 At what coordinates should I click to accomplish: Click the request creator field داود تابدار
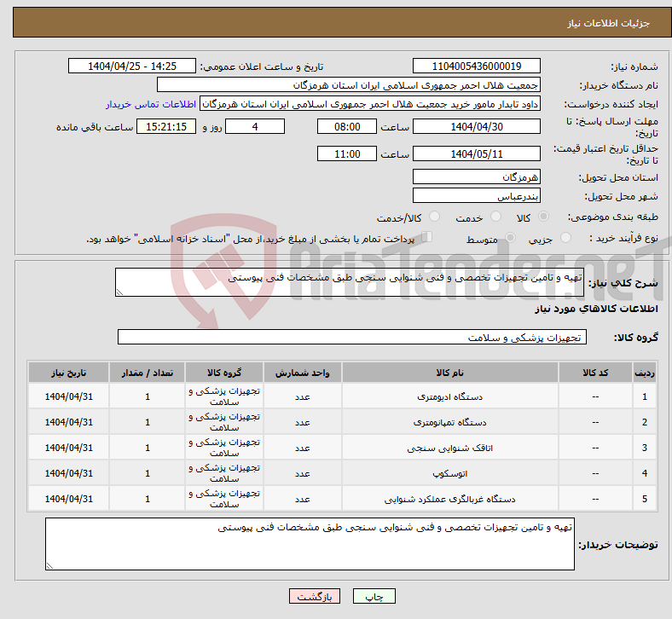coord(370,104)
